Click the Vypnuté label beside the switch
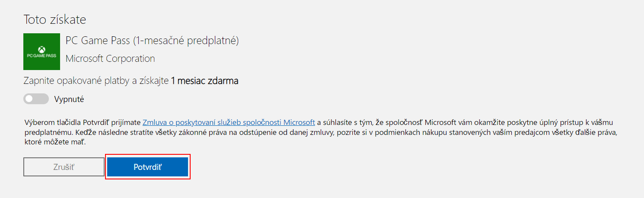644x198 pixels. click(69, 99)
